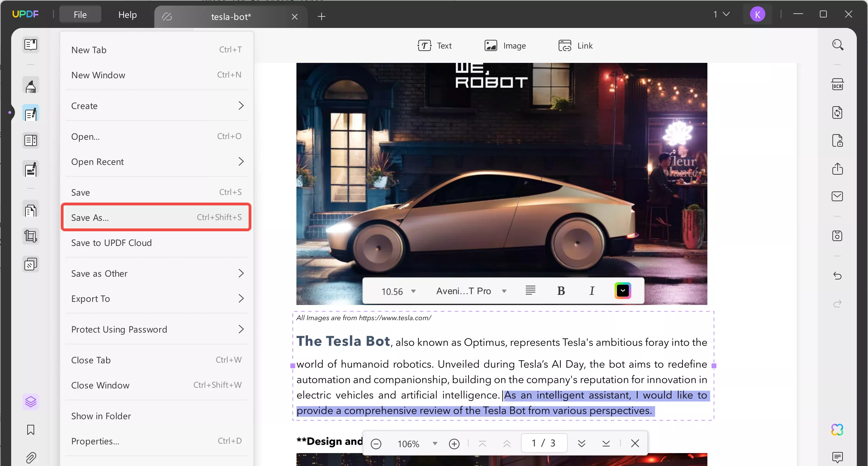This screenshot has height=466, width=868.
Task: Choose Save from File menu
Action: 156,192
